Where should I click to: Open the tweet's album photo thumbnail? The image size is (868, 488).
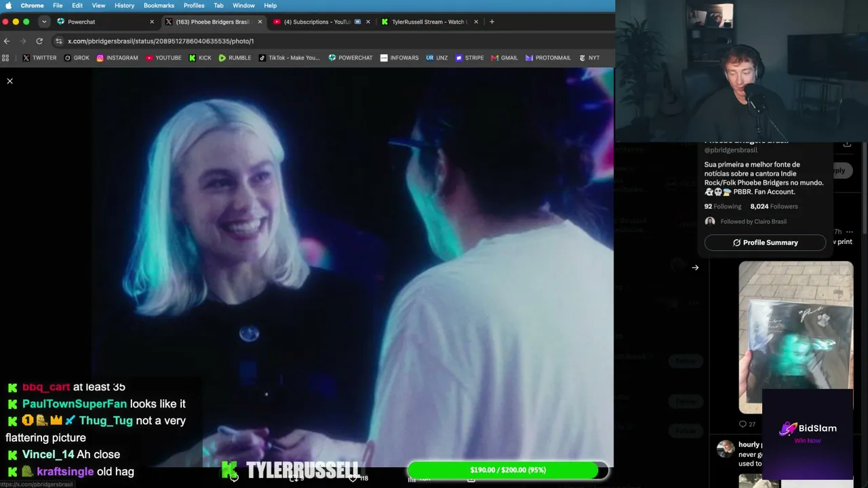(796, 337)
